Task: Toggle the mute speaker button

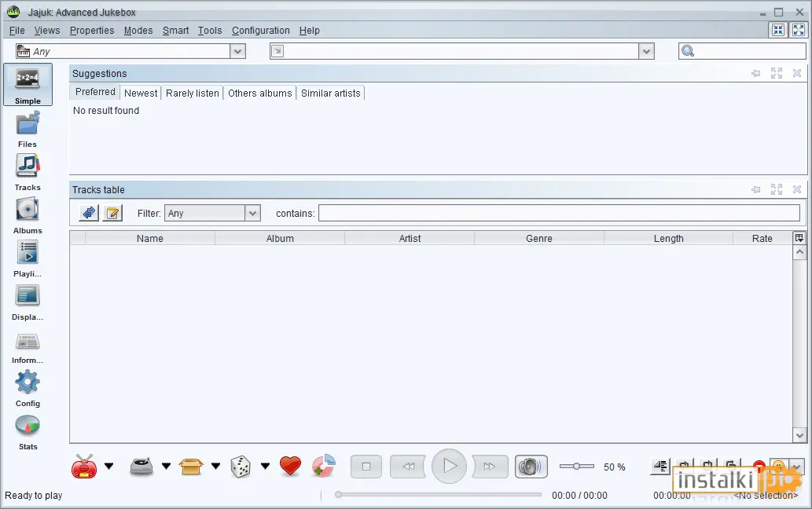Action: coord(531,467)
